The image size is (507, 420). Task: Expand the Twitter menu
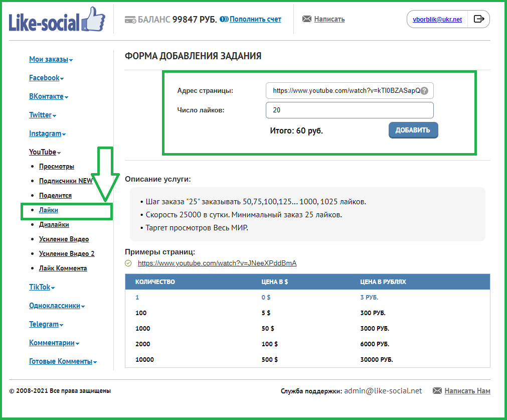pyautogui.click(x=42, y=115)
